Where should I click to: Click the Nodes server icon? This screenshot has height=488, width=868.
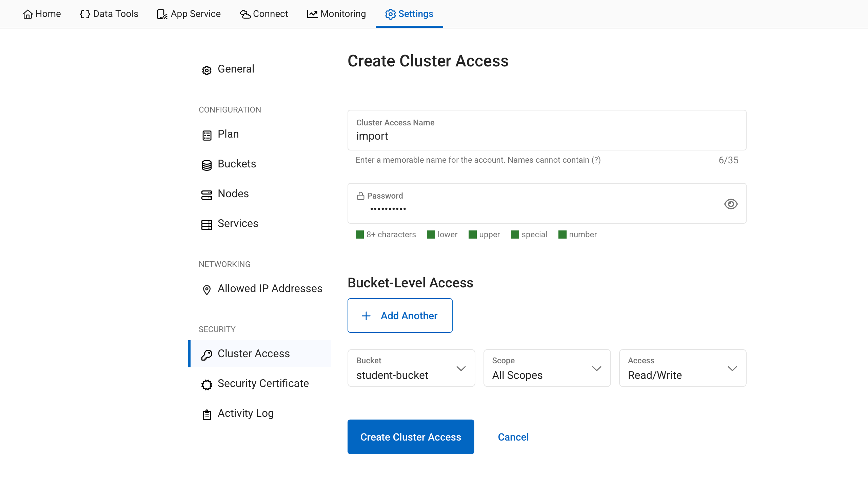(x=206, y=195)
